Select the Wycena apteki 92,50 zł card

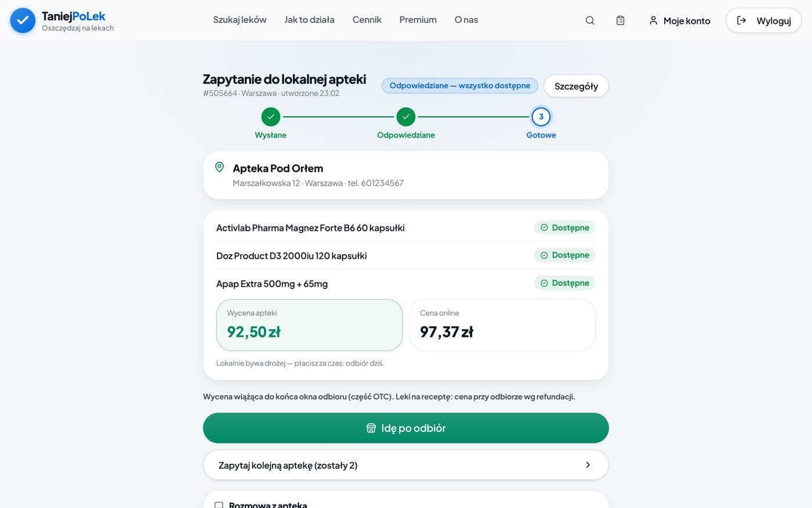coord(309,325)
